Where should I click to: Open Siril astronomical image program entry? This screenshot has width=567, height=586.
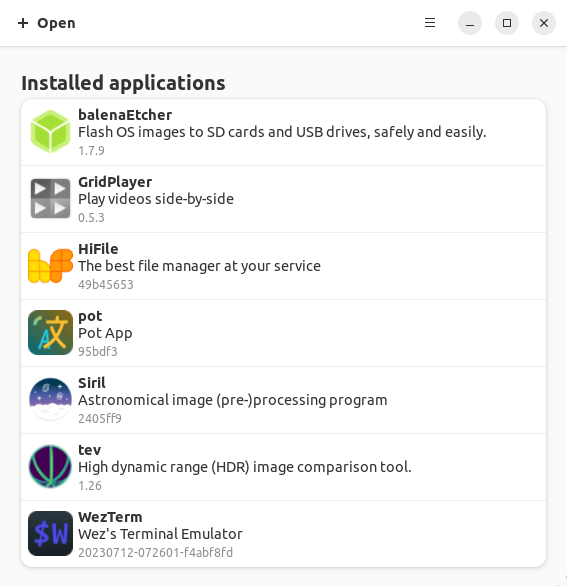(284, 400)
